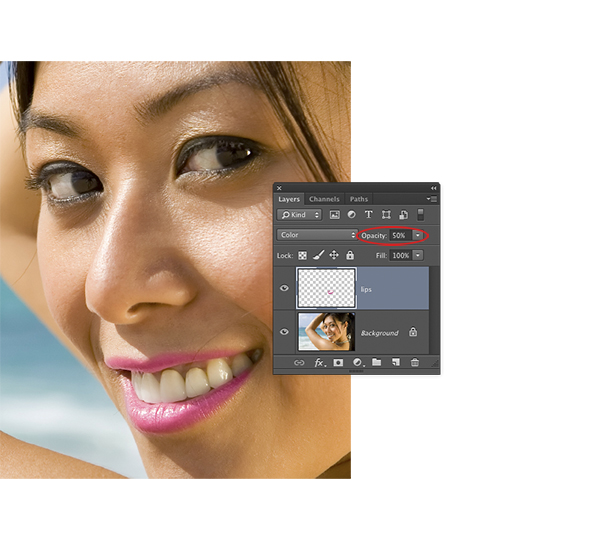This screenshot has width=600, height=541.
Task: Open the Layers panel menu
Action: click(432, 199)
